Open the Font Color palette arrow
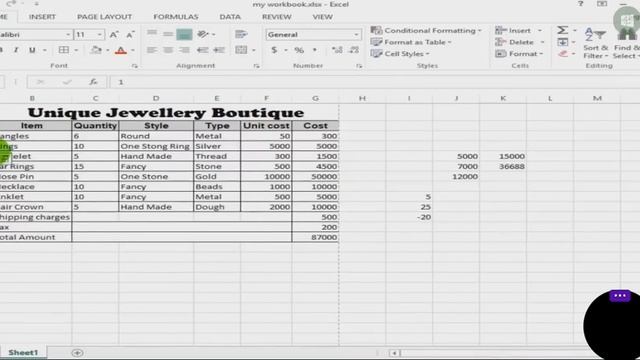 tap(133, 50)
